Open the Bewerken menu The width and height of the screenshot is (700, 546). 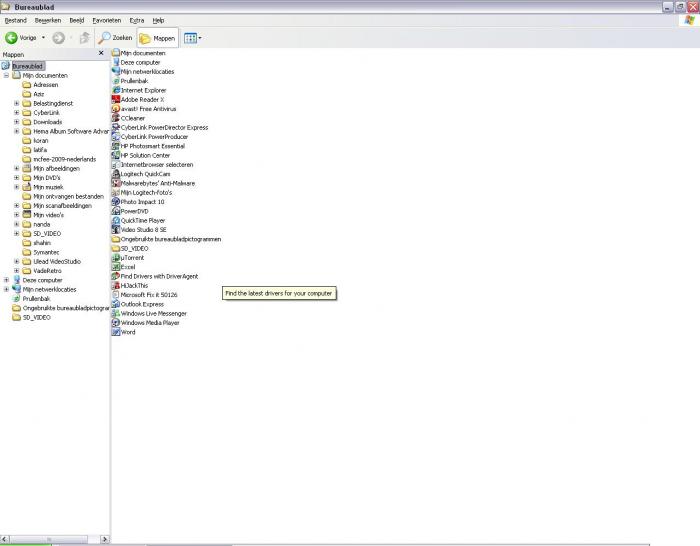(x=48, y=21)
